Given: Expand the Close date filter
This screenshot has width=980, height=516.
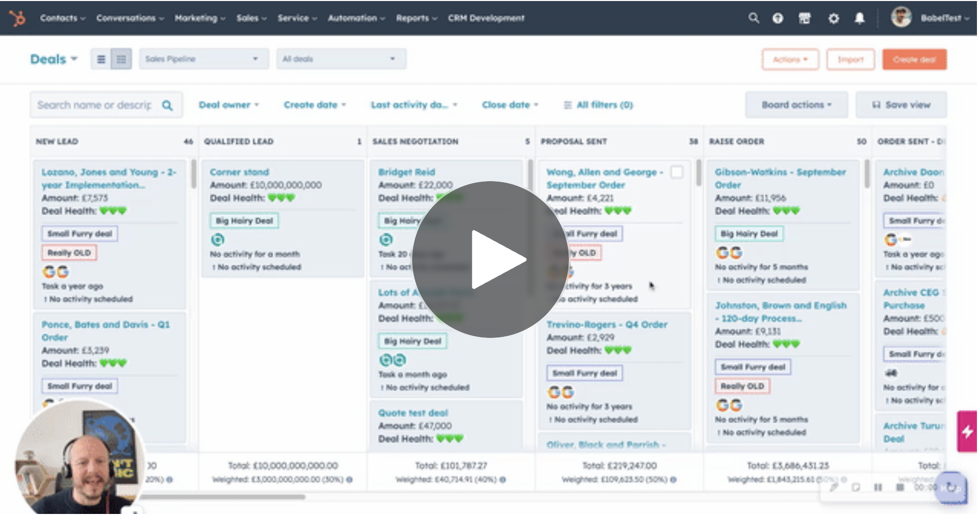Looking at the screenshot, I should [511, 105].
